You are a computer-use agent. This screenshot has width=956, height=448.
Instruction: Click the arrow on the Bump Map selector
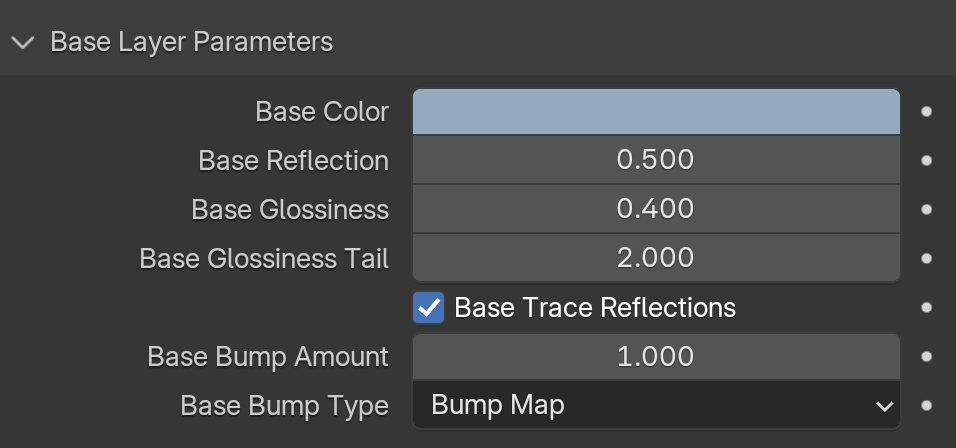884,406
